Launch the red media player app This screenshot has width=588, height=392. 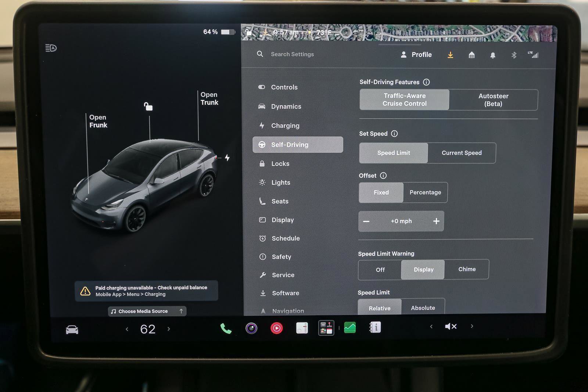pos(277,328)
